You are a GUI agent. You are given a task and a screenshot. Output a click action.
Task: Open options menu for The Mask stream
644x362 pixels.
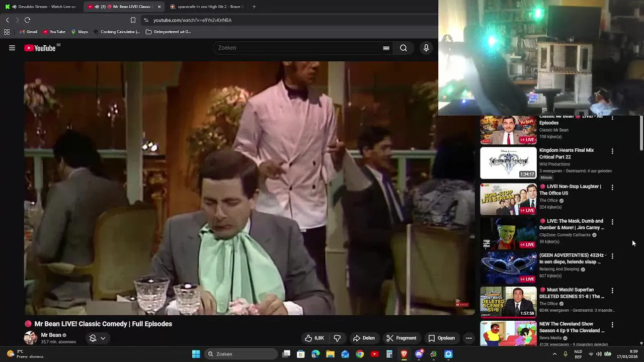click(x=612, y=222)
